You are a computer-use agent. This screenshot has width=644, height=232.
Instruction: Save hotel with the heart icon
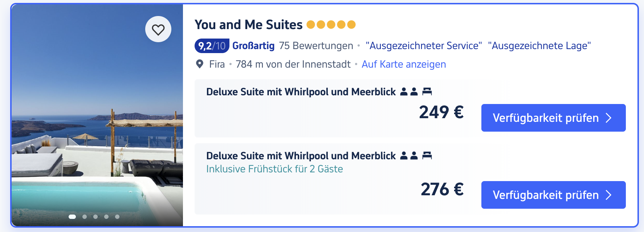(158, 29)
